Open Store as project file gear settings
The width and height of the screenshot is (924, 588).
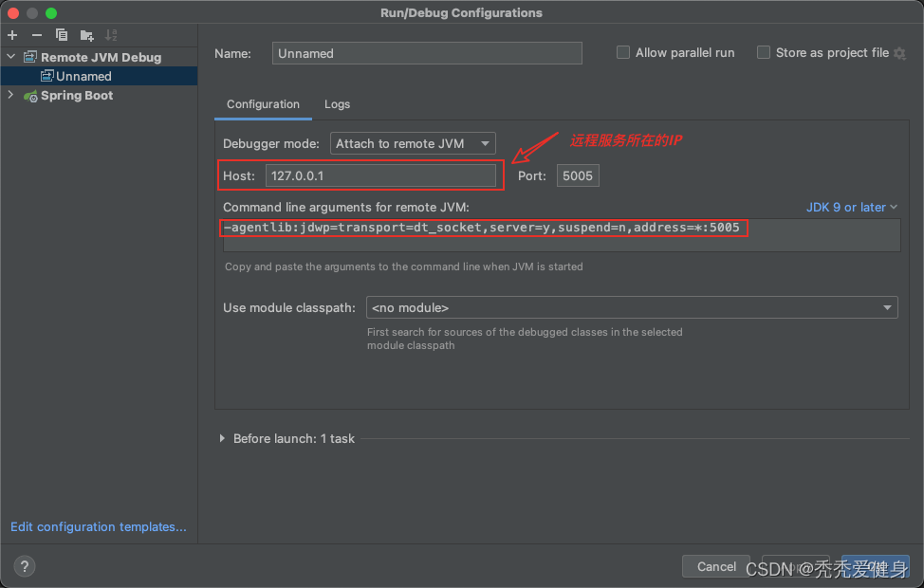click(x=899, y=54)
